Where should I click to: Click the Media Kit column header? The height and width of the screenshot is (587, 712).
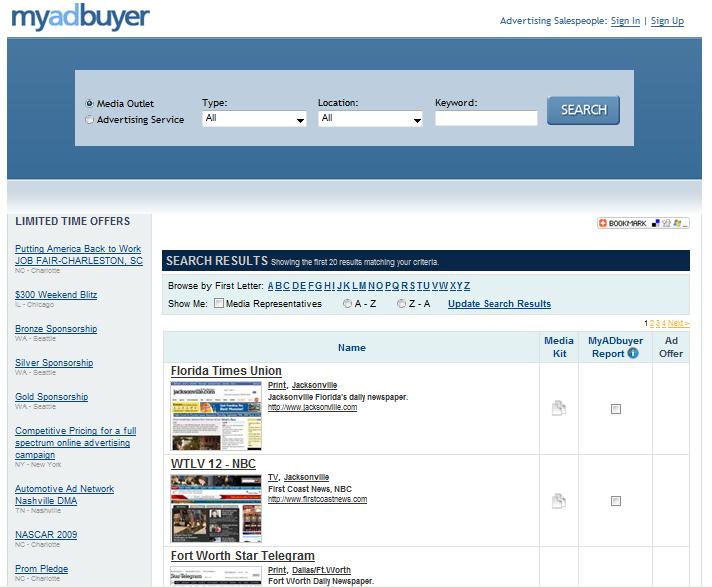(559, 347)
